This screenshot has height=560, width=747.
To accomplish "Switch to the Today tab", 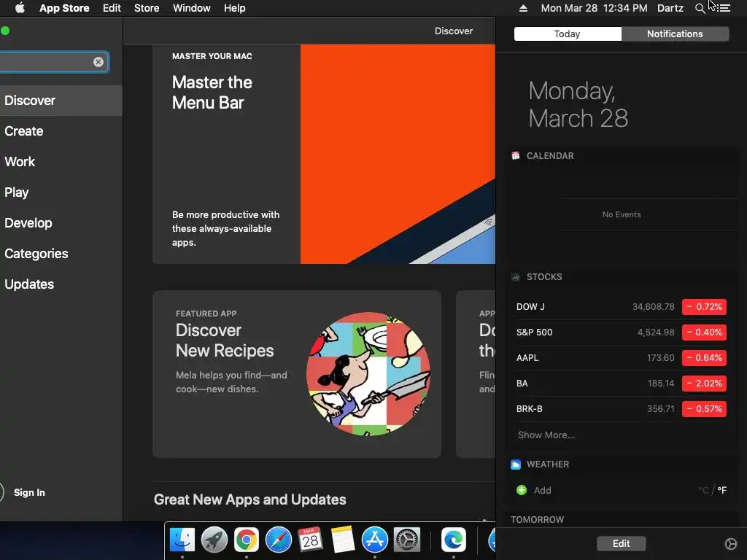I will 568,34.
